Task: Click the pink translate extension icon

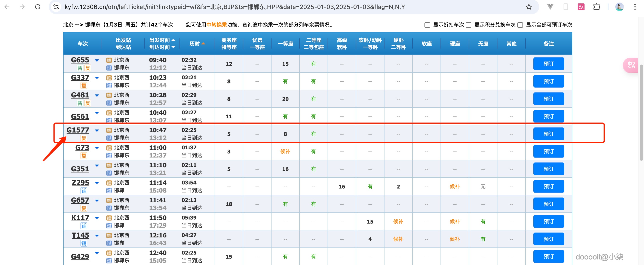Action: (581, 7)
